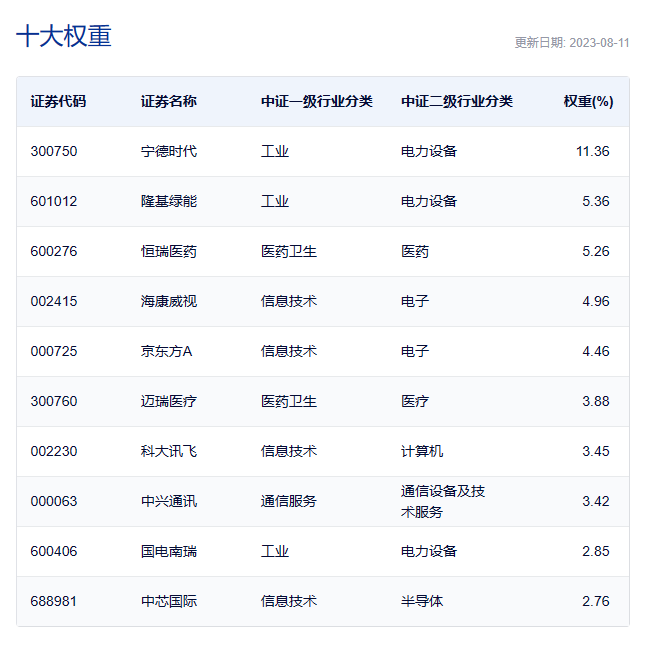Click weight value 4.46

point(596,351)
